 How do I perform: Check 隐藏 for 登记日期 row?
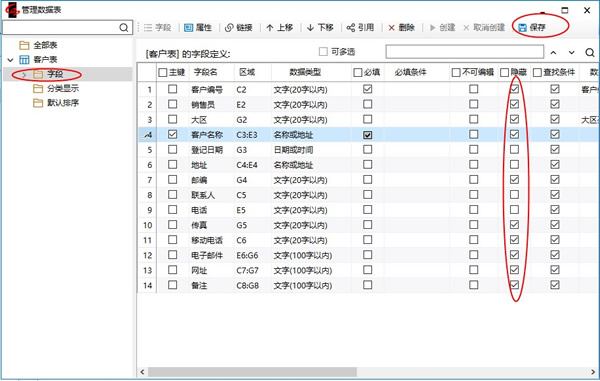coord(514,149)
